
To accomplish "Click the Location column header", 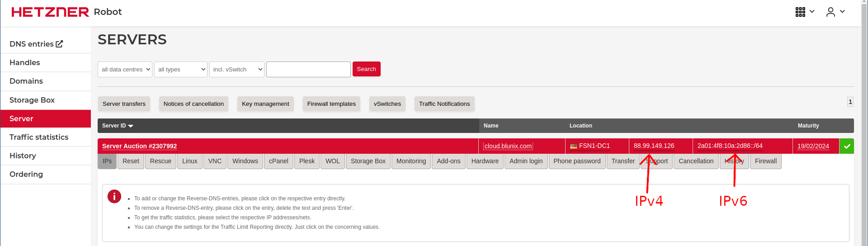I will (x=580, y=126).
